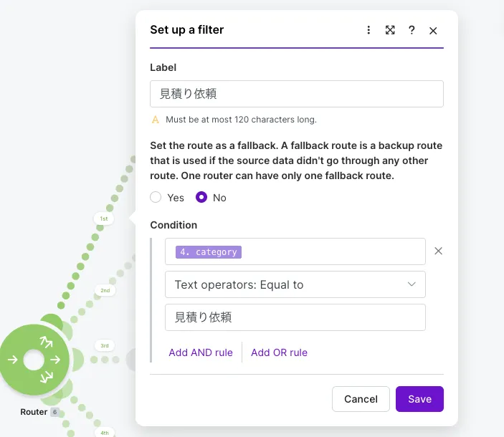Screen dimensions: 504x437
Task: Remove the condition using its X icon
Action: click(x=438, y=251)
